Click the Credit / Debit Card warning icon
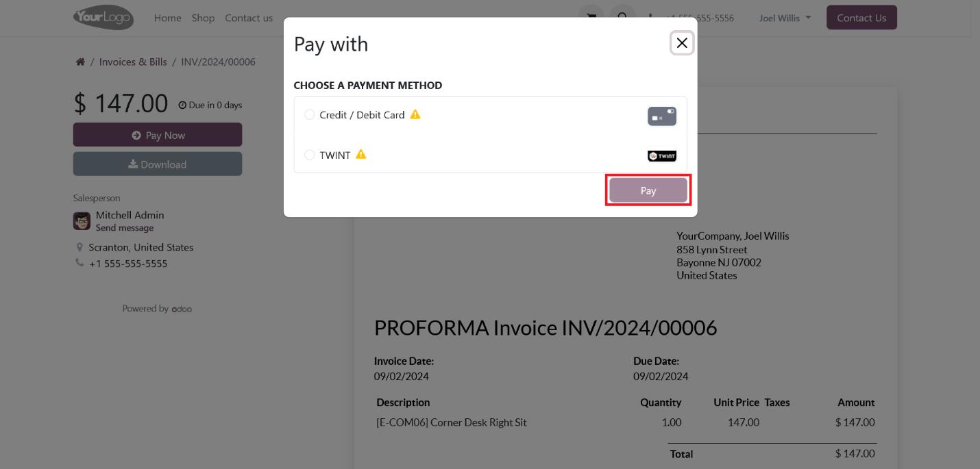The width and height of the screenshot is (980, 469). (x=415, y=114)
